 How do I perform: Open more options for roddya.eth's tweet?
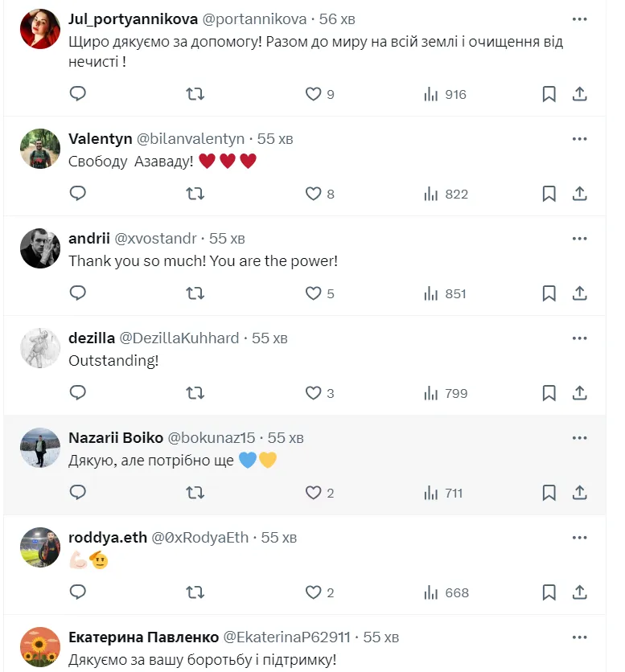point(579,538)
